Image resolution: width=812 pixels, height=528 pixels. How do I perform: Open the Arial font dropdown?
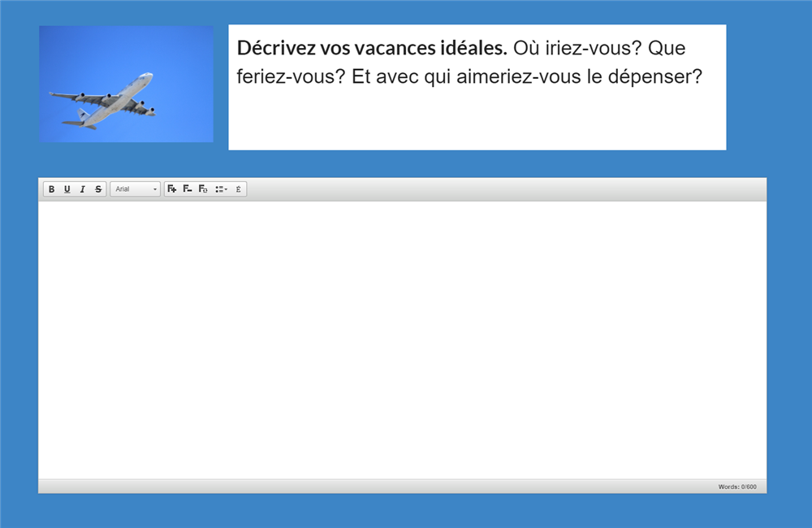click(x=130, y=189)
